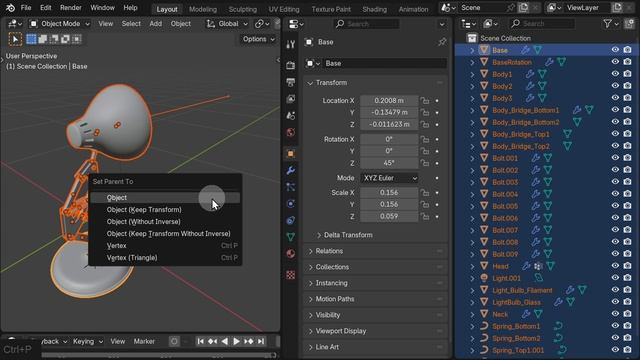Open the viewport Add menu
The height and width of the screenshot is (360, 640).
click(x=156, y=24)
